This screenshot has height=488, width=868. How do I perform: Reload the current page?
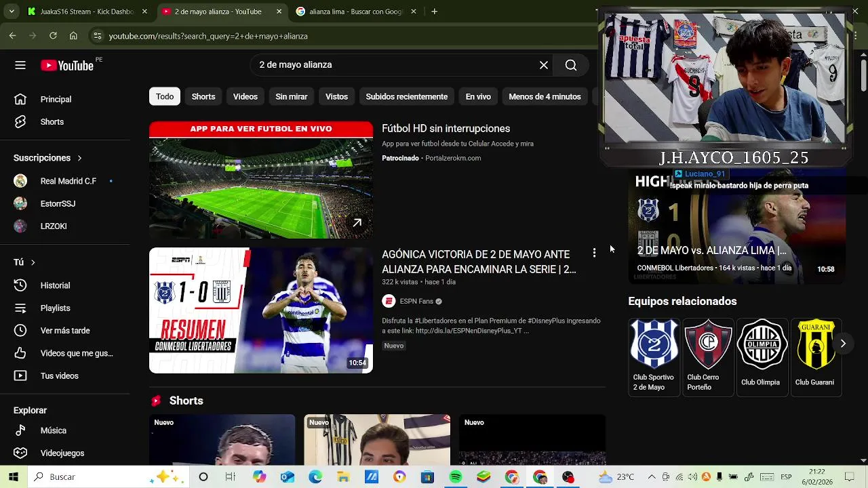pos(53,36)
